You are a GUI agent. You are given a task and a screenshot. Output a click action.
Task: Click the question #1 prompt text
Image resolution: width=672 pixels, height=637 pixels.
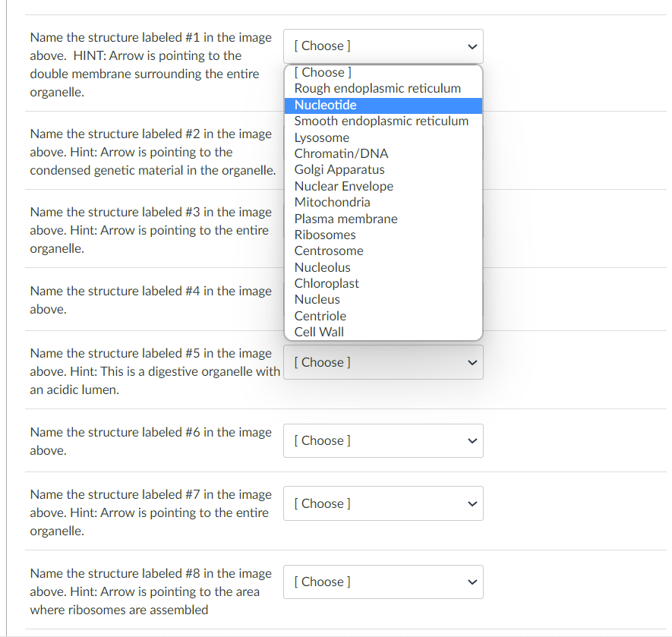(151, 65)
